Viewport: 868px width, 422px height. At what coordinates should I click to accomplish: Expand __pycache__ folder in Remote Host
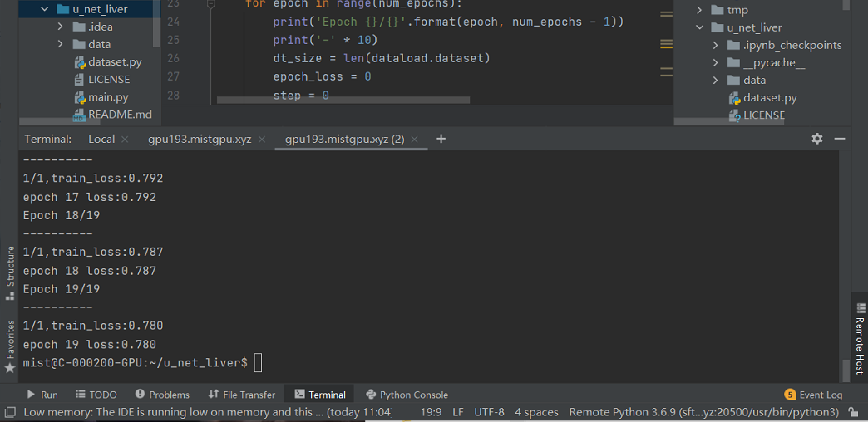tap(715, 62)
